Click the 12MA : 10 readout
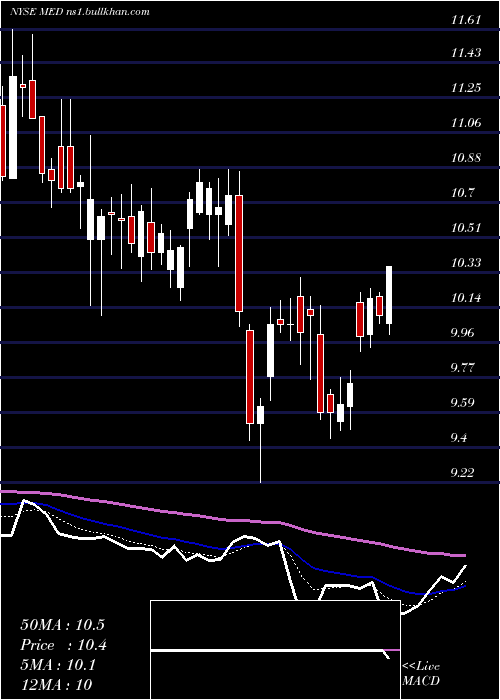The width and height of the screenshot is (500, 700). (56, 685)
